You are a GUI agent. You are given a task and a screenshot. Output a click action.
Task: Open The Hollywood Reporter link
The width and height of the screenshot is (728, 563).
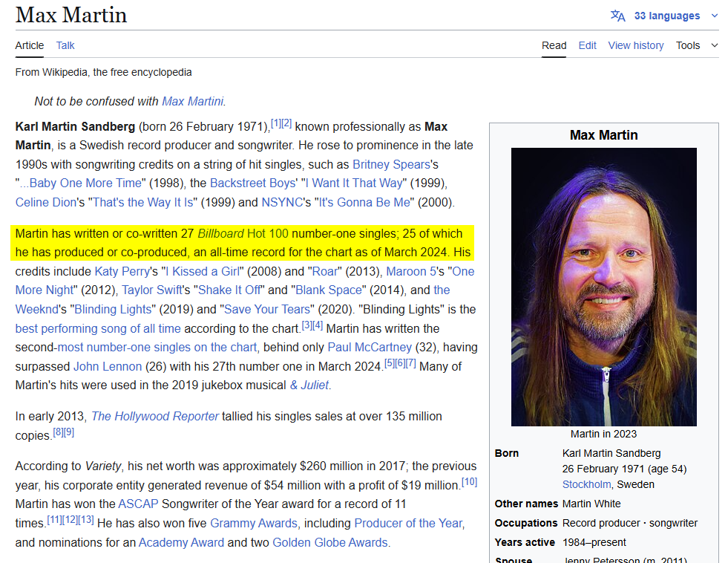pyautogui.click(x=155, y=416)
